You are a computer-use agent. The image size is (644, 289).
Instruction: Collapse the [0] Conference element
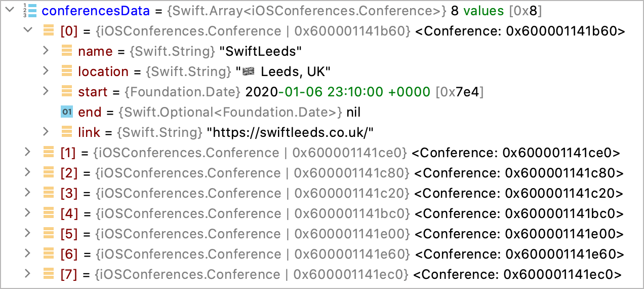[x=27, y=31]
